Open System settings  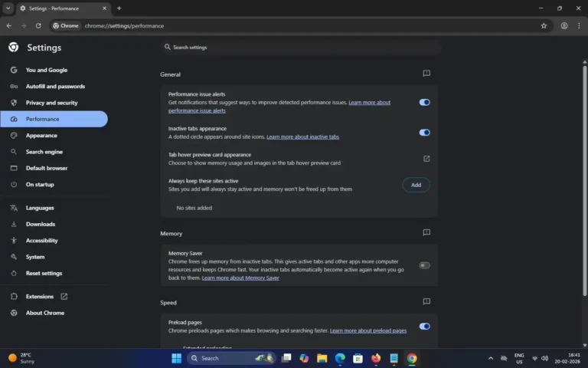click(54, 257)
